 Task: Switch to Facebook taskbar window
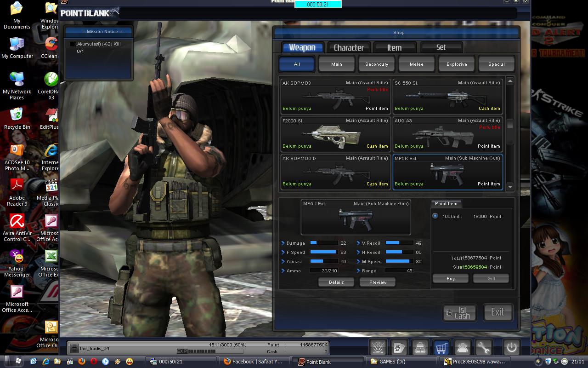coord(255,362)
